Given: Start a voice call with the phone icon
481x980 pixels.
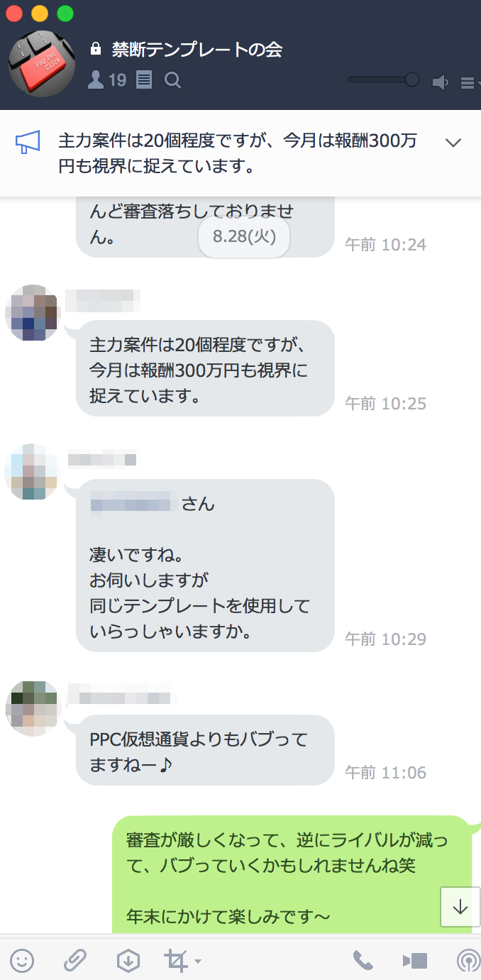Looking at the screenshot, I should pyautogui.click(x=363, y=961).
